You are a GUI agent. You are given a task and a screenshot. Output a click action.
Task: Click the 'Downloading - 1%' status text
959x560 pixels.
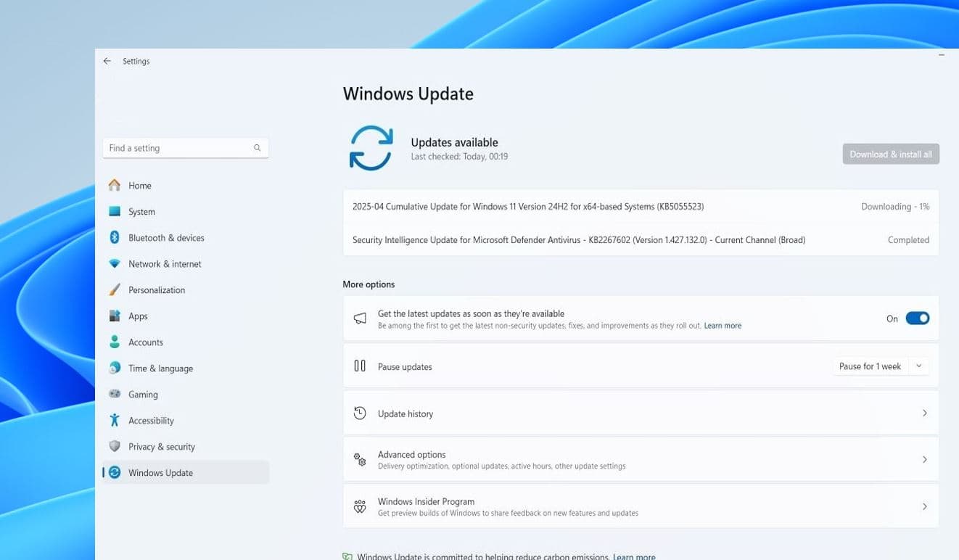[895, 207]
